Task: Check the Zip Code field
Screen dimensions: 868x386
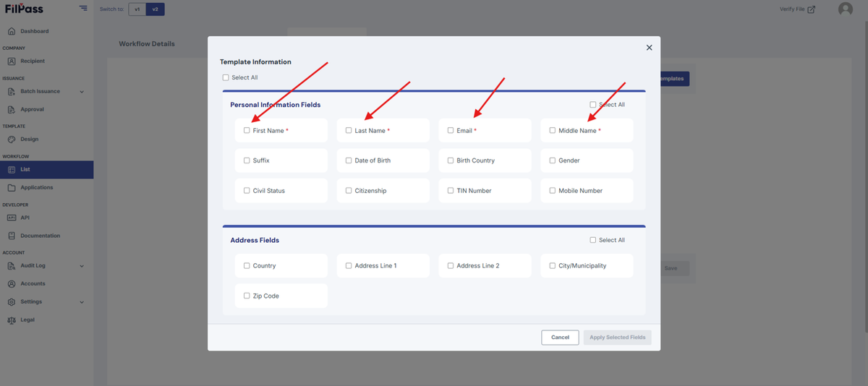Action: [247, 296]
